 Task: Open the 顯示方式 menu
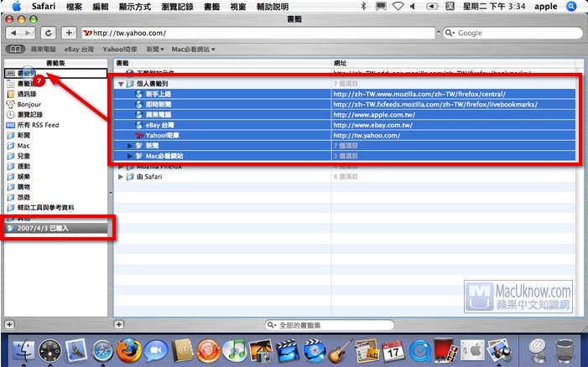point(135,7)
